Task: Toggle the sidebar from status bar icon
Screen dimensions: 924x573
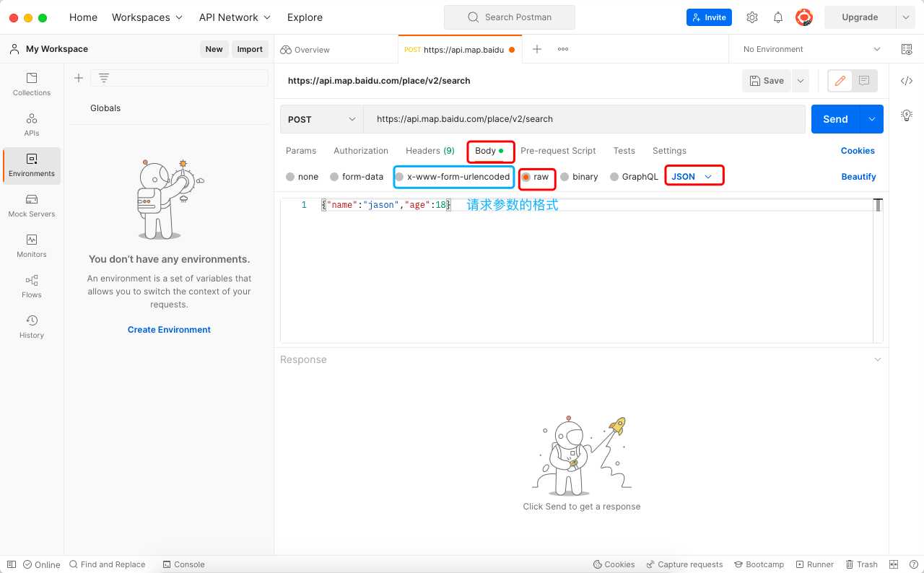Action: click(x=12, y=564)
